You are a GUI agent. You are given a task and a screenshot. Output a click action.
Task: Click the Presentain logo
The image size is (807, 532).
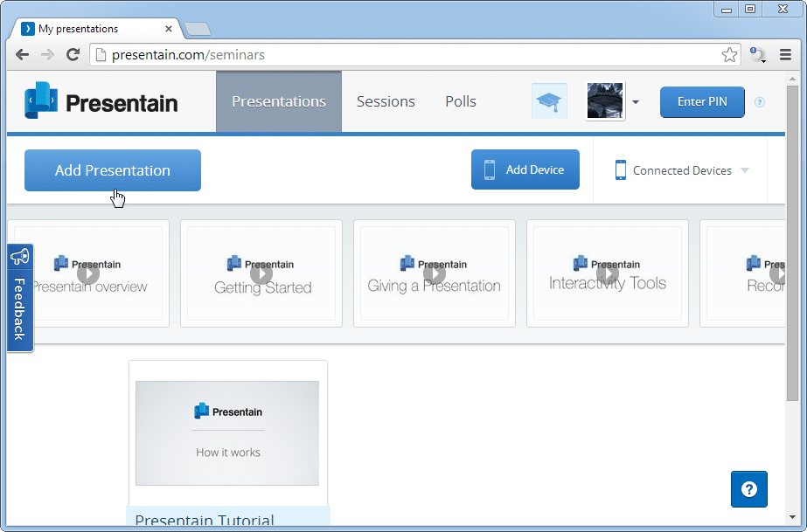[x=101, y=102]
